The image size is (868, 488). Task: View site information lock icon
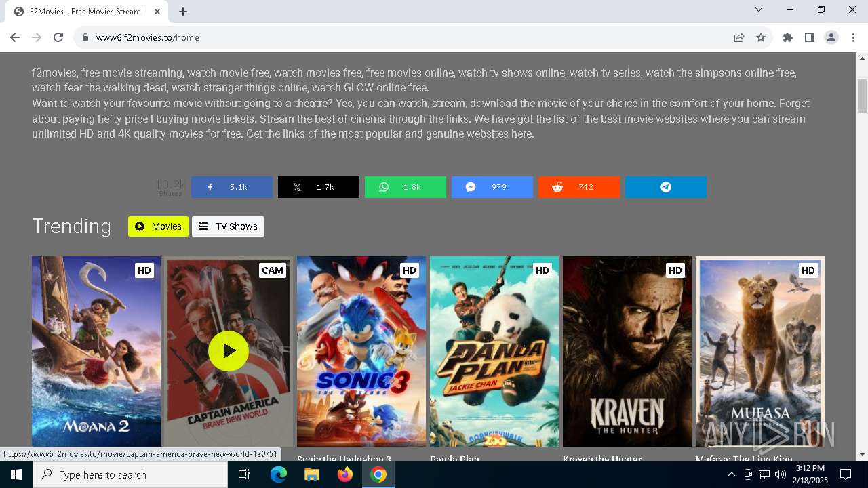(x=85, y=37)
